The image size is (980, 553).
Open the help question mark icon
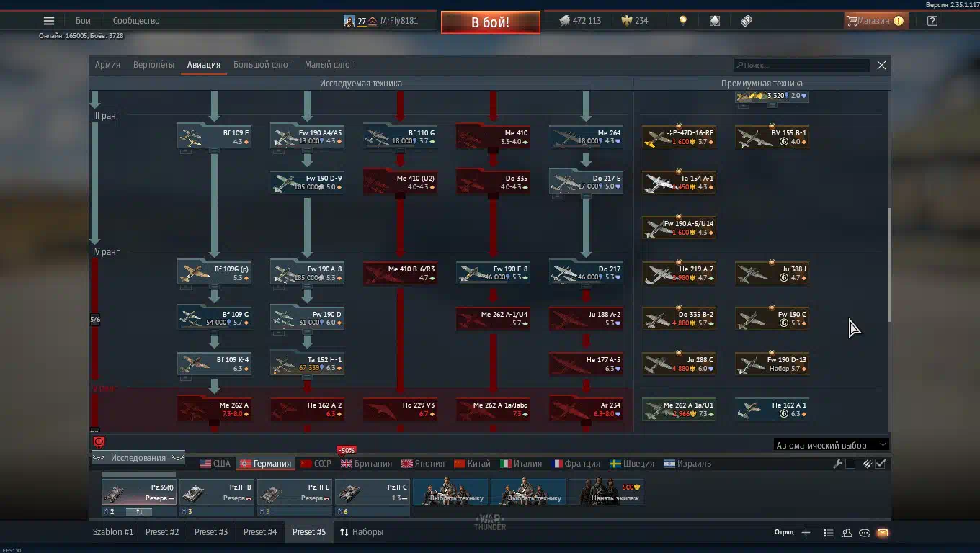(932, 21)
